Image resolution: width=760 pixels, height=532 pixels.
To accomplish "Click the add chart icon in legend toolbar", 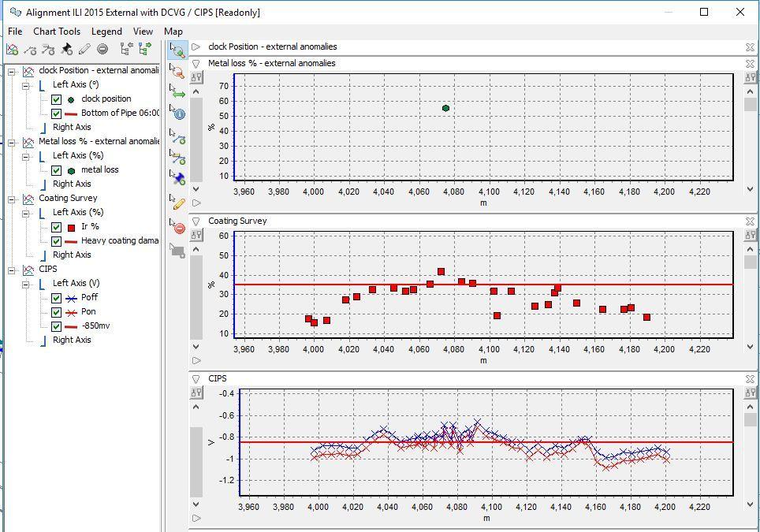I will point(12,50).
